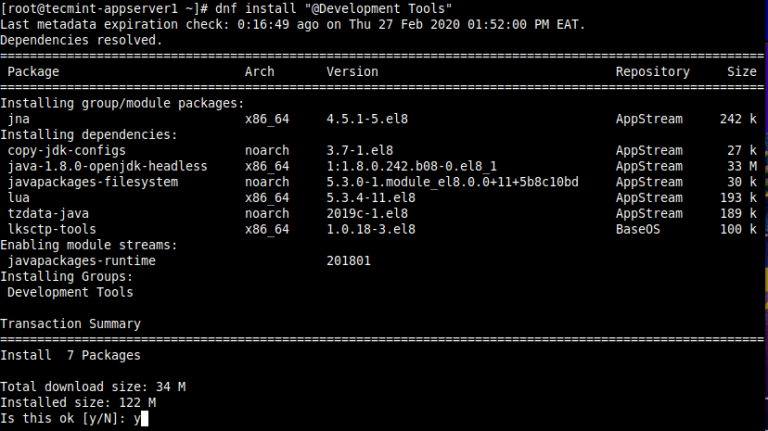The width and height of the screenshot is (768, 431).
Task: Click the javapackages-filesystem package name
Action: [92, 182]
